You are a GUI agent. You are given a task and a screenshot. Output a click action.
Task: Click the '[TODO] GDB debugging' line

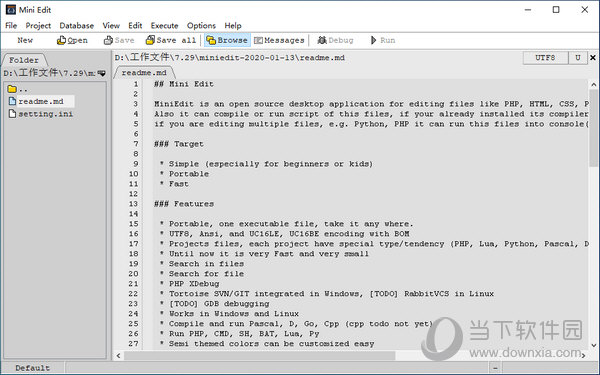(214, 304)
